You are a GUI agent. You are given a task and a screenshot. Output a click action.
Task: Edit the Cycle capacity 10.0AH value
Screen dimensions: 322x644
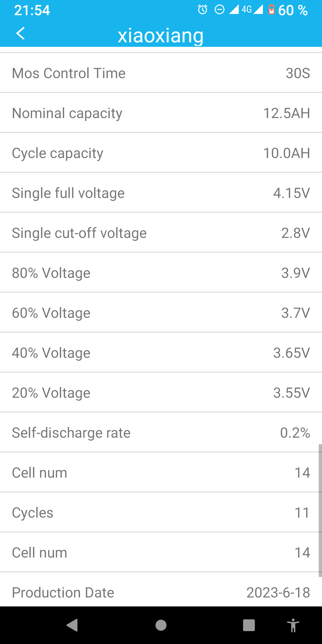tap(287, 153)
